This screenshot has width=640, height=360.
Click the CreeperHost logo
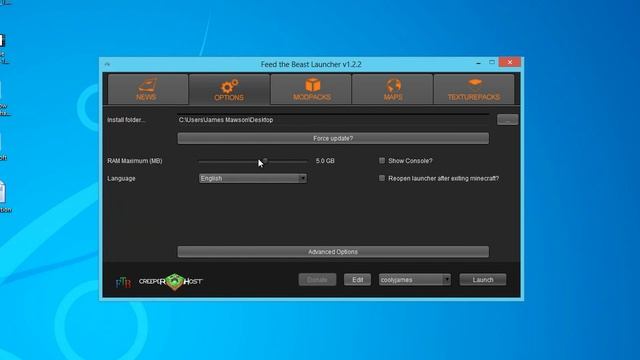coord(171,282)
